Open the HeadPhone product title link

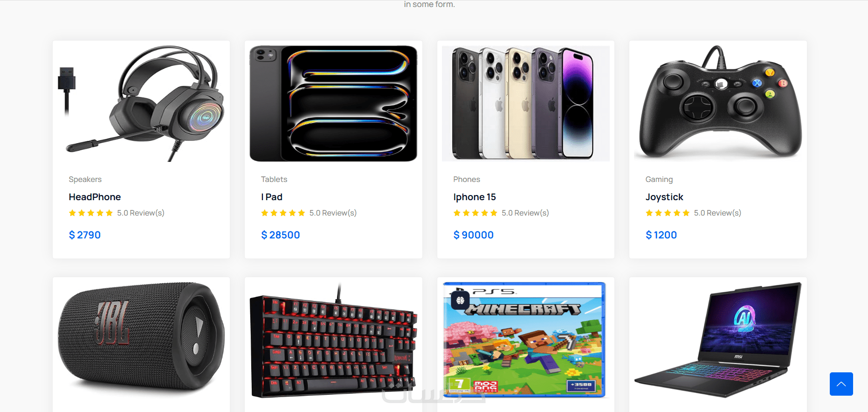pos(95,197)
